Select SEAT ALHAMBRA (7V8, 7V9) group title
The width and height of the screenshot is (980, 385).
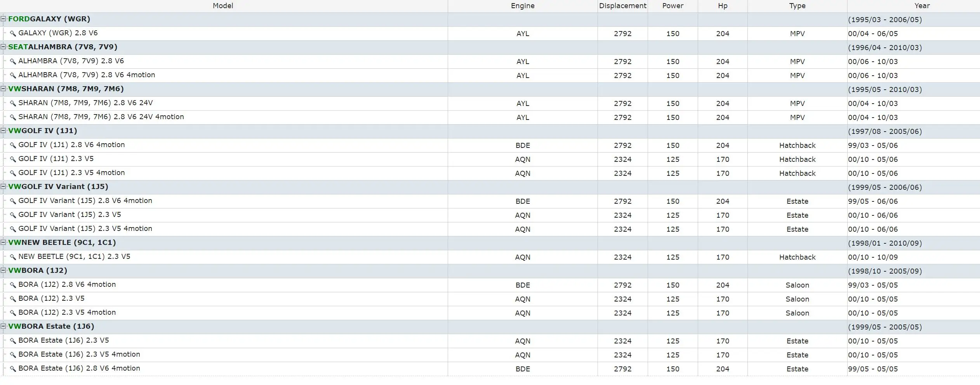coord(63,47)
